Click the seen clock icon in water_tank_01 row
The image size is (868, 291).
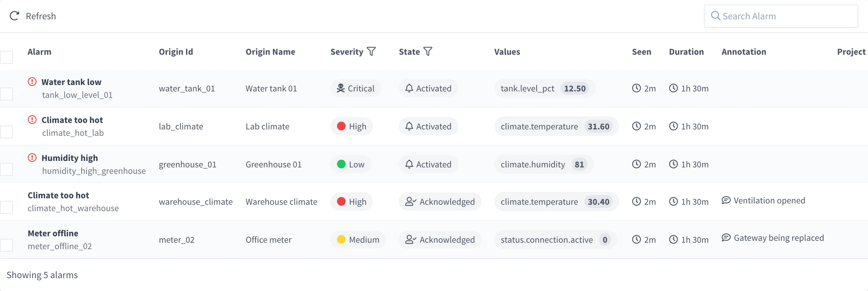[636, 88]
